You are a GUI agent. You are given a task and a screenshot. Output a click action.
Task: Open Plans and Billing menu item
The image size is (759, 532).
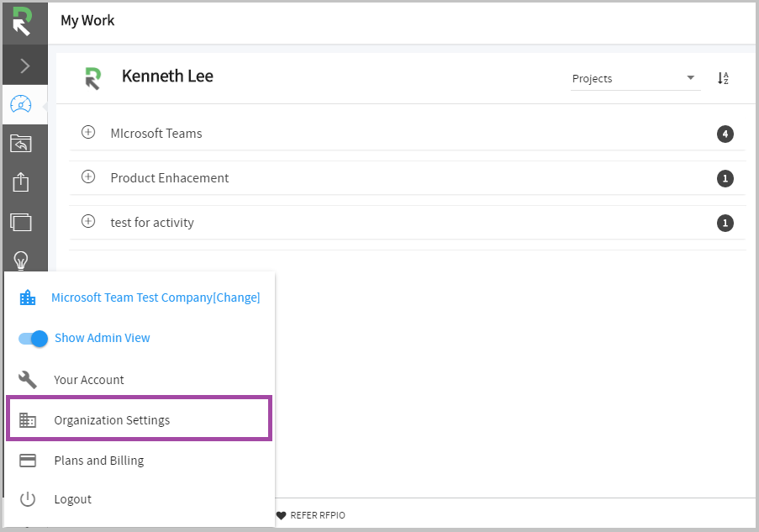click(140, 461)
